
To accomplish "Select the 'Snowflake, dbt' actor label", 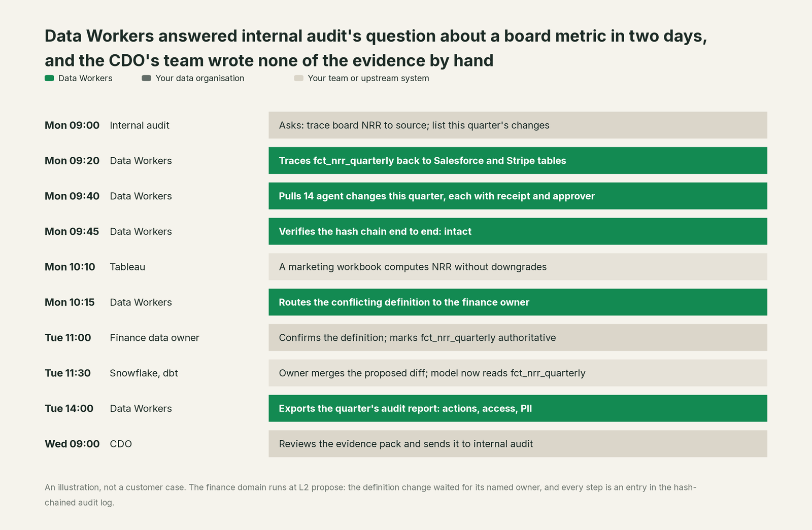I will click(x=144, y=373).
